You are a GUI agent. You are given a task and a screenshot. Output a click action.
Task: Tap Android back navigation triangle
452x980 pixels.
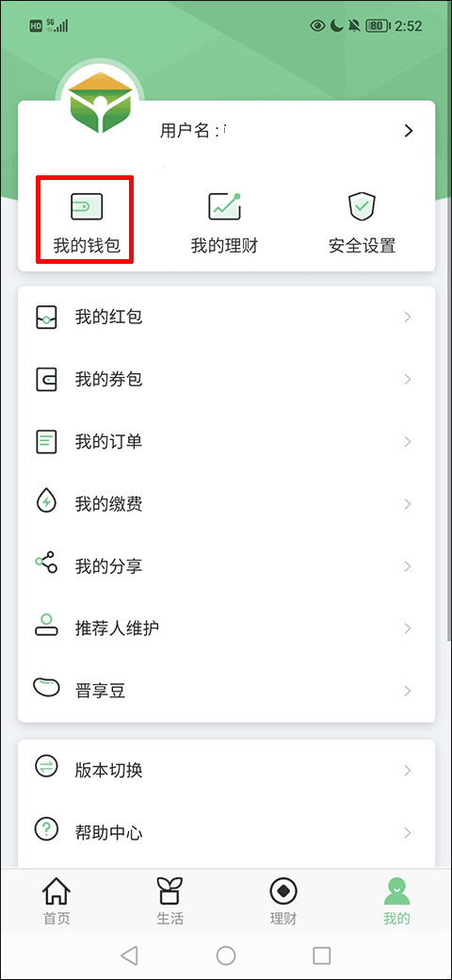click(129, 955)
